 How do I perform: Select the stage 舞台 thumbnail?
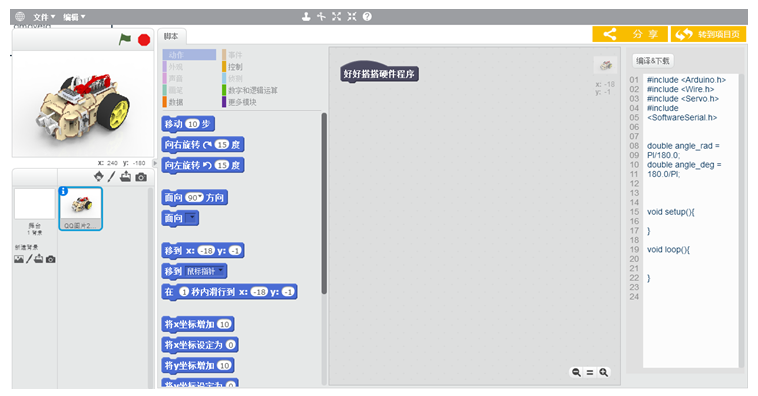pyautogui.click(x=34, y=204)
